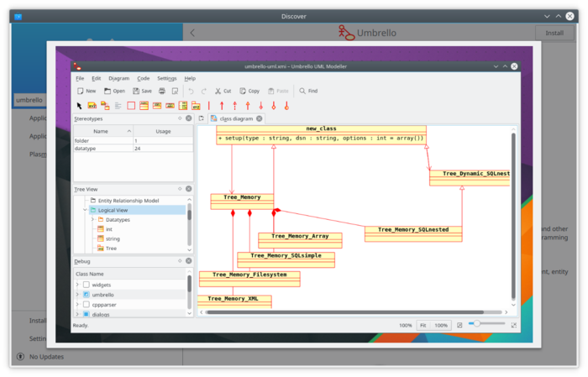The width and height of the screenshot is (588, 377).
Task: Open the Help menu
Action: pos(190,78)
